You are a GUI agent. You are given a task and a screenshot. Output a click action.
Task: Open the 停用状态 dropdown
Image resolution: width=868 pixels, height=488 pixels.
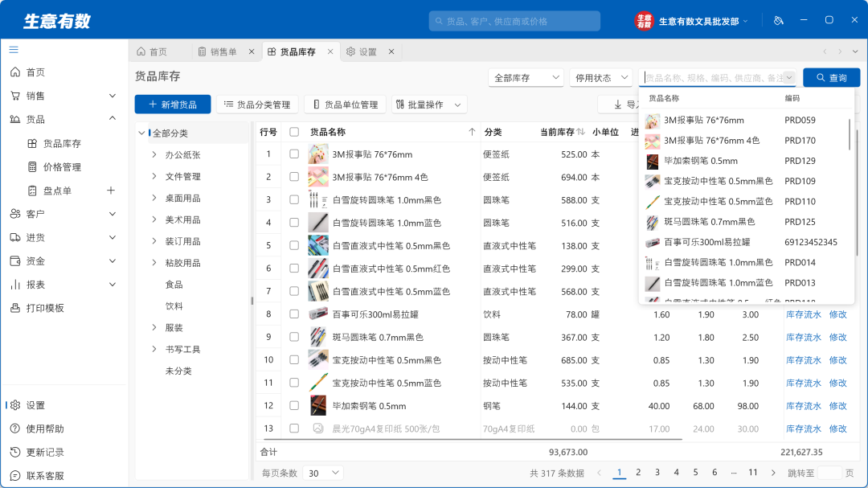tap(600, 77)
